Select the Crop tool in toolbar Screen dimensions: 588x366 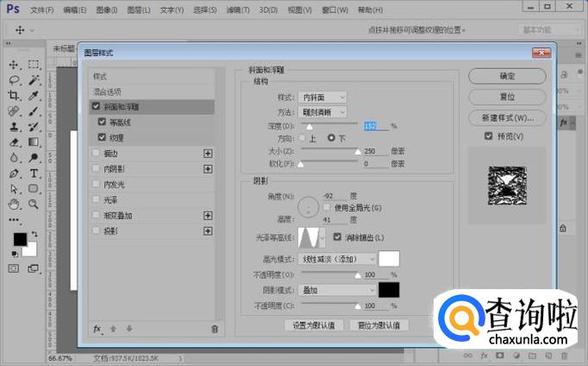(x=15, y=96)
